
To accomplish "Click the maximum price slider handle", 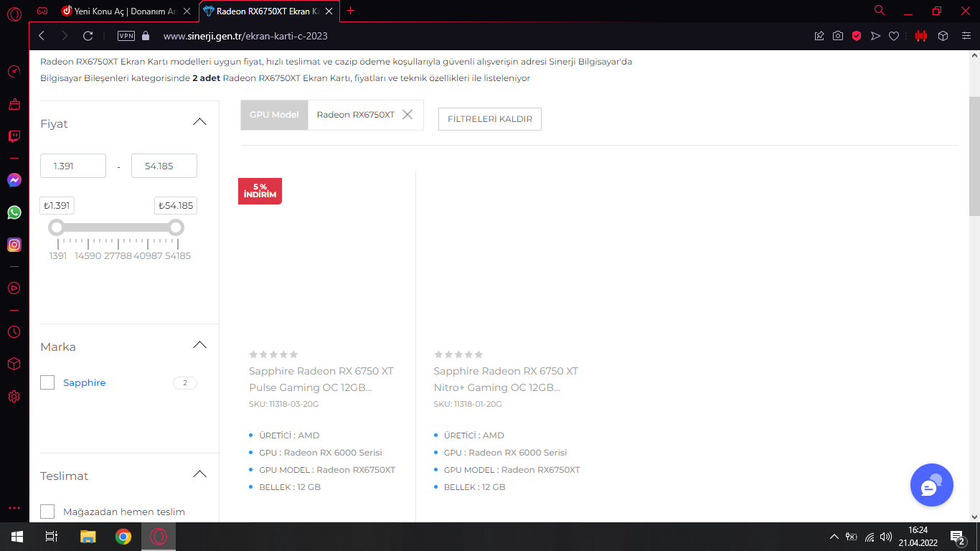I will [x=176, y=227].
